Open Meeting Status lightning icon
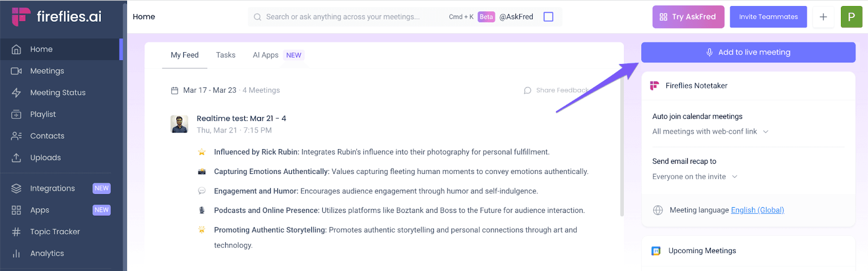 coord(16,93)
